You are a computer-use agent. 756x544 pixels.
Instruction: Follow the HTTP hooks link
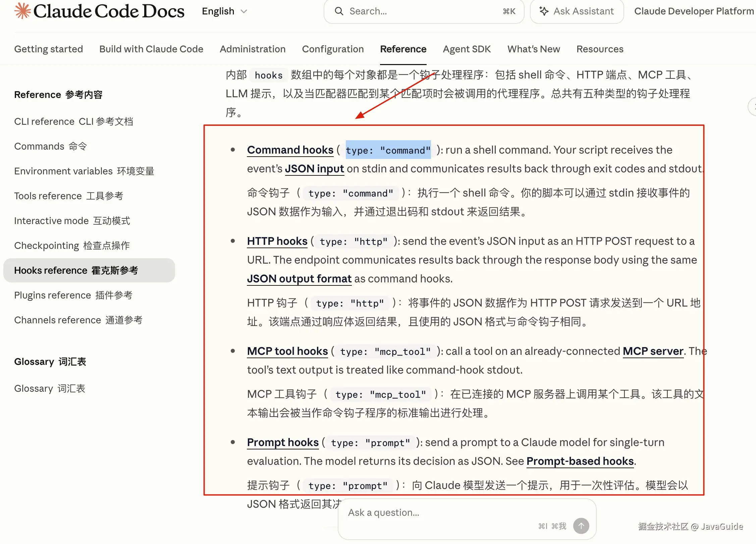click(x=277, y=241)
